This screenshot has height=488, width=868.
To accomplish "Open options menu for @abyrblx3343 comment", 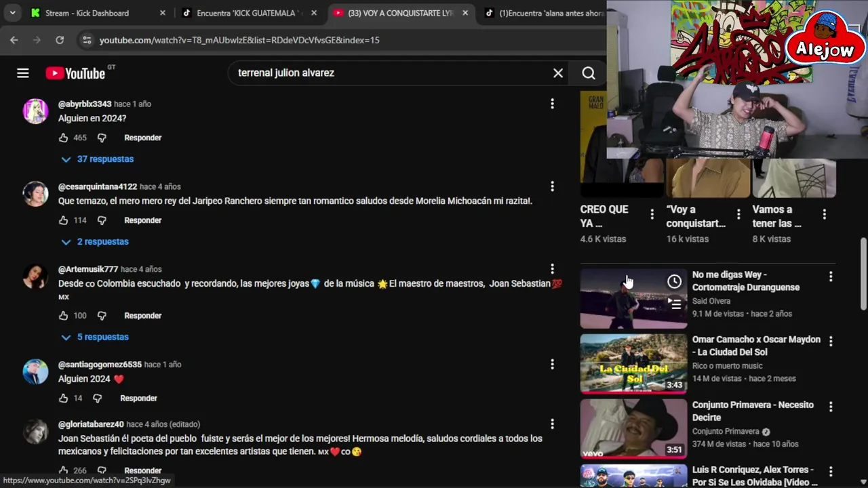I will point(552,104).
